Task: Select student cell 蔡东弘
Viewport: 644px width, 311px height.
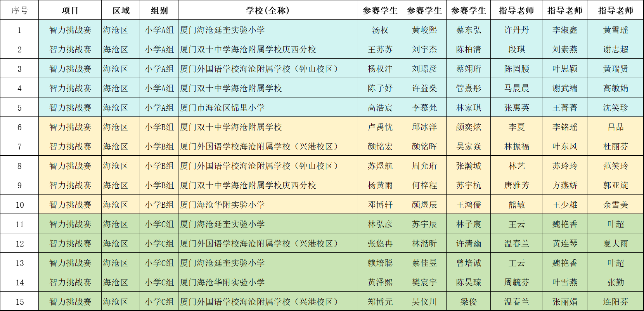Action: (469, 30)
